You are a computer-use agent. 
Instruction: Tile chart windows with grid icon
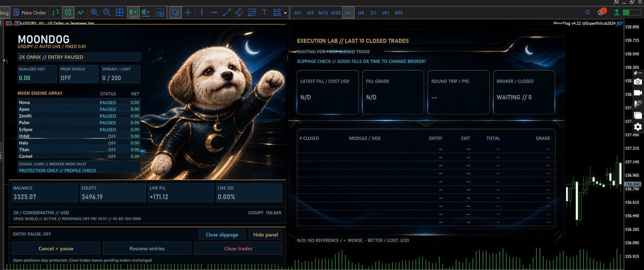(x=120, y=12)
